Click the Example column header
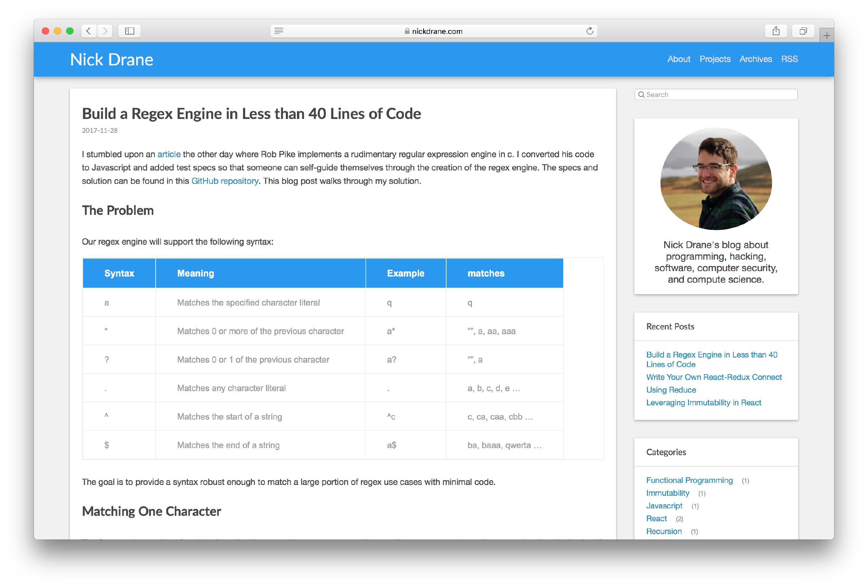This screenshot has width=868, height=588. 406,273
